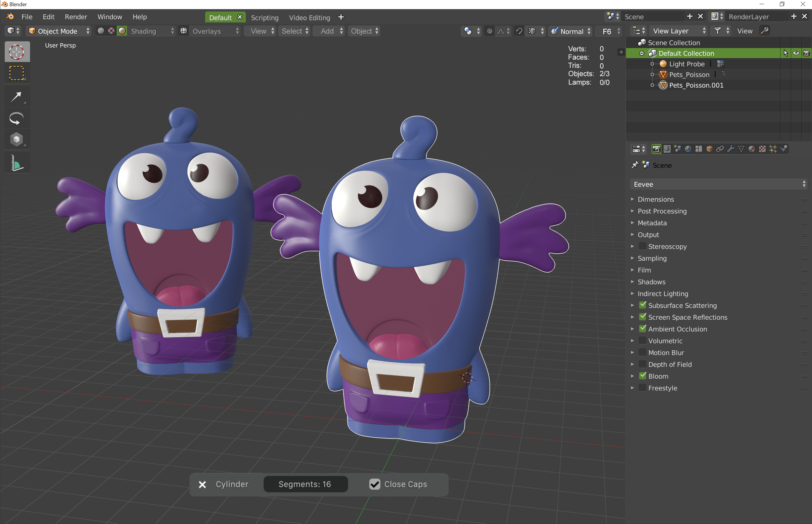Toggle Default Collection render camera icon
812x524 pixels.
coord(806,53)
